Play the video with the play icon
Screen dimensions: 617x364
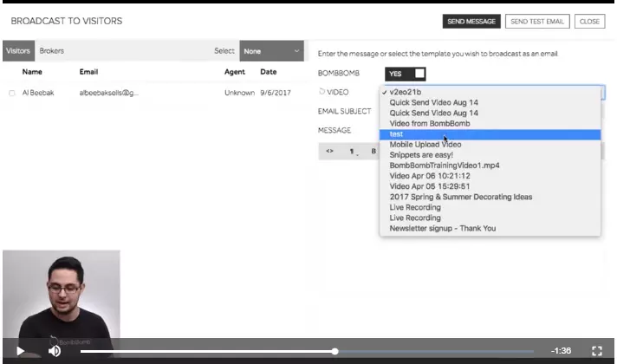pos(20,351)
